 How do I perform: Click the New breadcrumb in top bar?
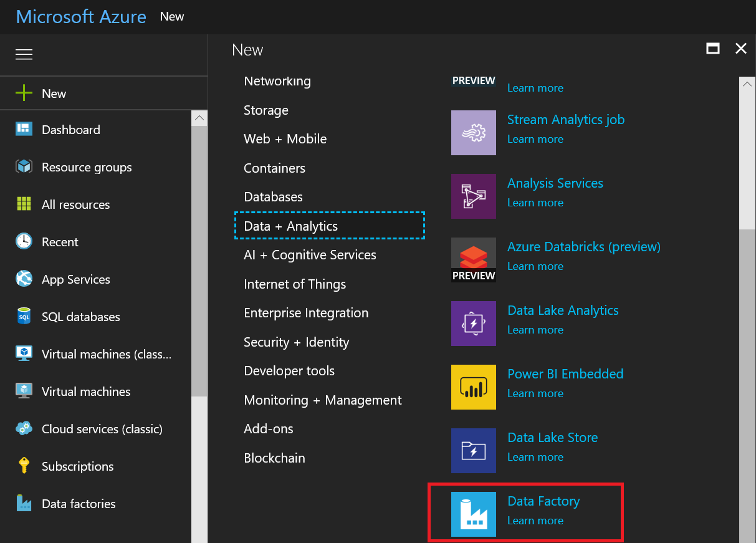[172, 17]
